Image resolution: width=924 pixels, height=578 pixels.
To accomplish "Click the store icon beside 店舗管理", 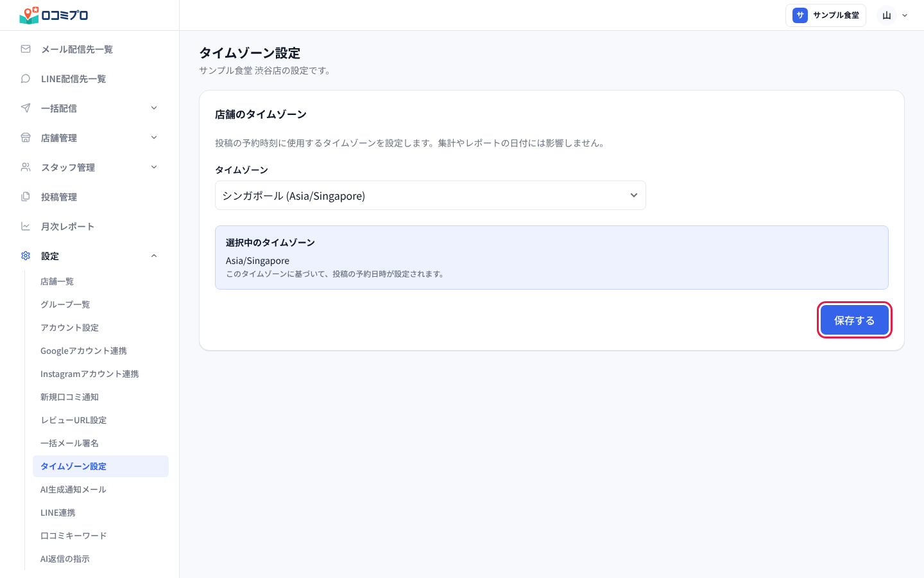I will (26, 137).
